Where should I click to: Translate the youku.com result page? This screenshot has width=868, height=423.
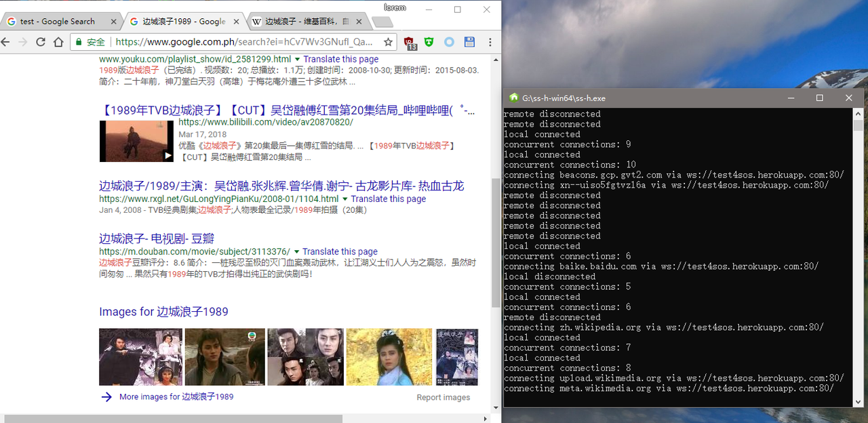tap(340, 59)
